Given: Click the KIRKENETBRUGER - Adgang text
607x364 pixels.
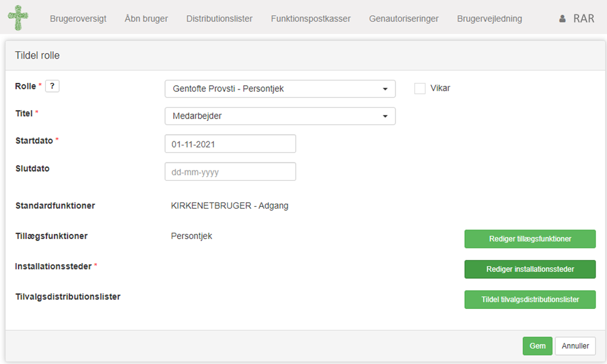Looking at the screenshot, I should [230, 206].
